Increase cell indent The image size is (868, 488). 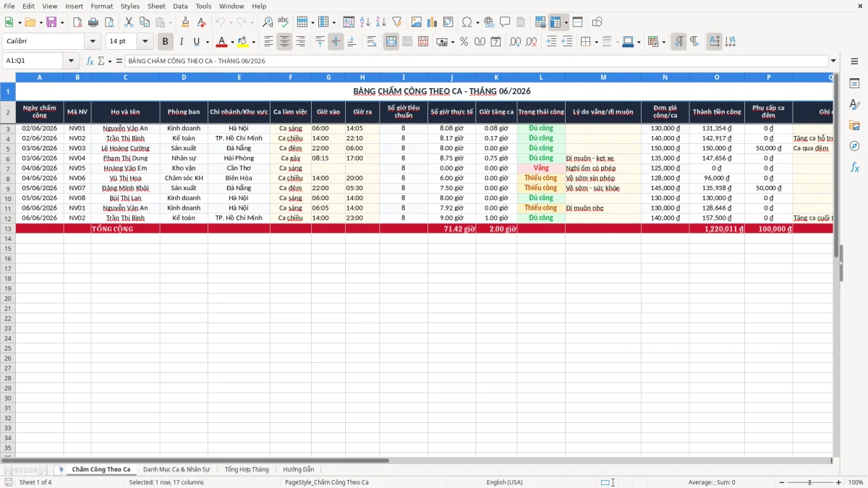click(551, 42)
